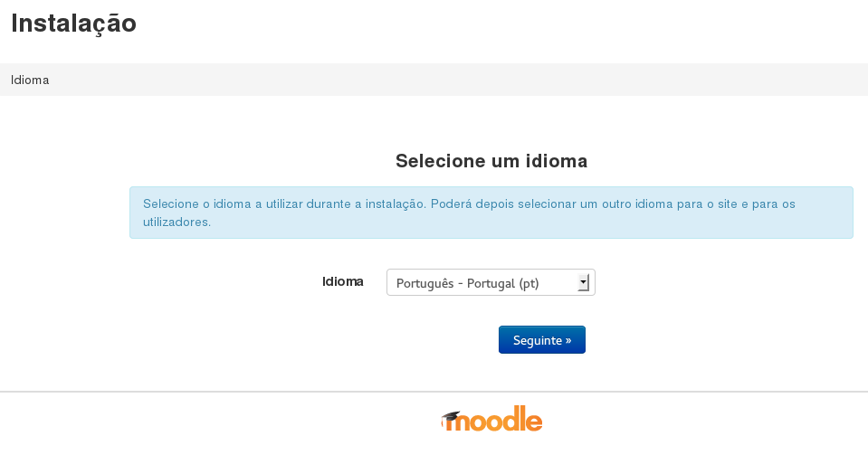Click the 'Selecione um idioma' heading

point(491,160)
